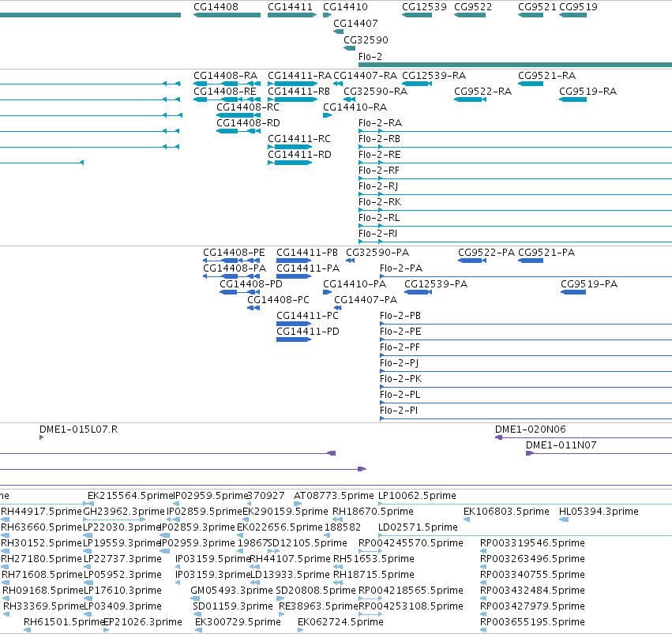672x634 pixels.
Task: Click protein CG14411-PB label
Action: [307, 253]
